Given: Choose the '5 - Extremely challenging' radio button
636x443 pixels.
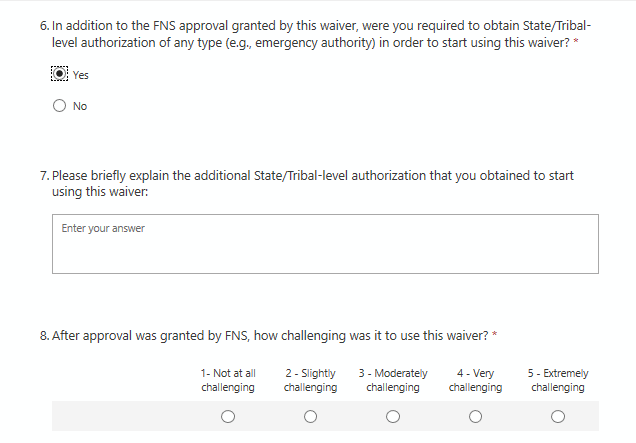Looking at the screenshot, I should (558, 416).
